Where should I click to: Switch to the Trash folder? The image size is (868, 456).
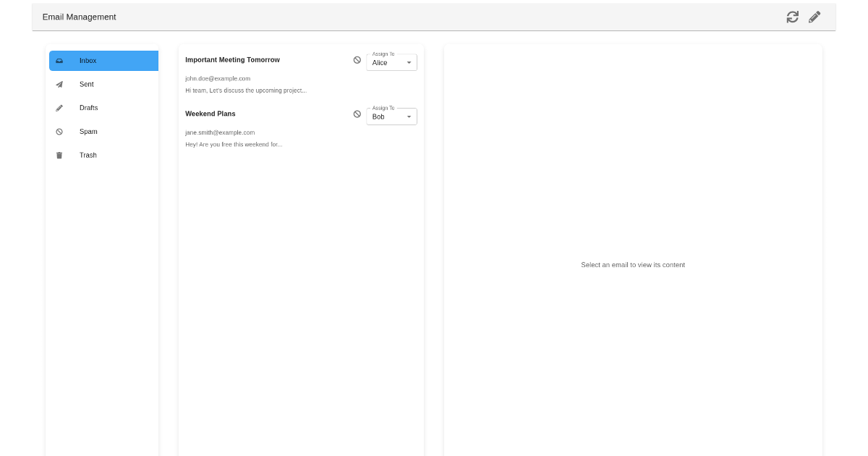click(88, 155)
